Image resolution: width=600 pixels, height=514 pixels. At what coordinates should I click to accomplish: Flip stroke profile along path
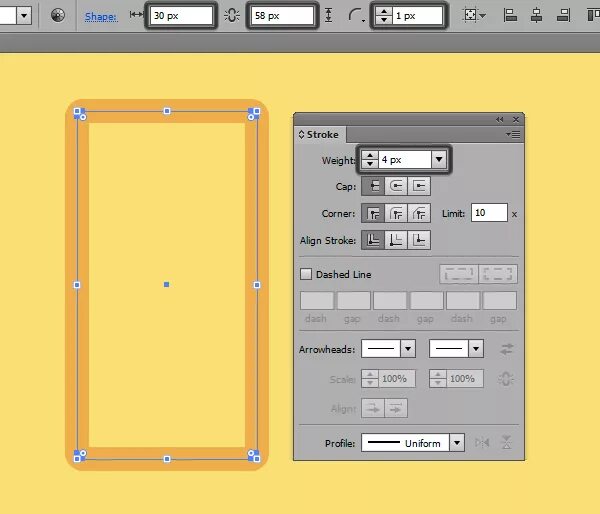[482, 443]
